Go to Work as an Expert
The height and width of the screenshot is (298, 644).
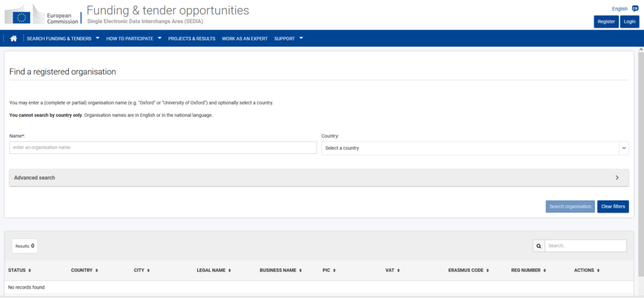(245, 38)
